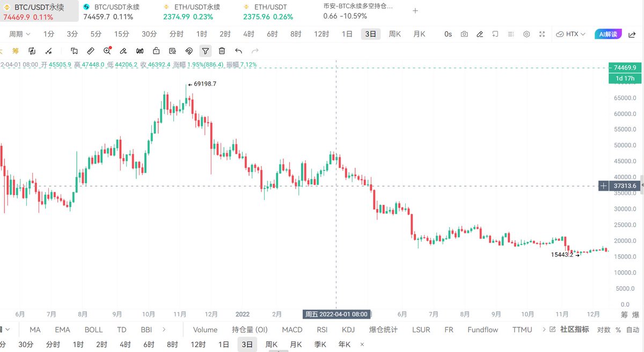
Task: Take a chart snapshot with the camera icon
Action: pyautogui.click(x=464, y=34)
